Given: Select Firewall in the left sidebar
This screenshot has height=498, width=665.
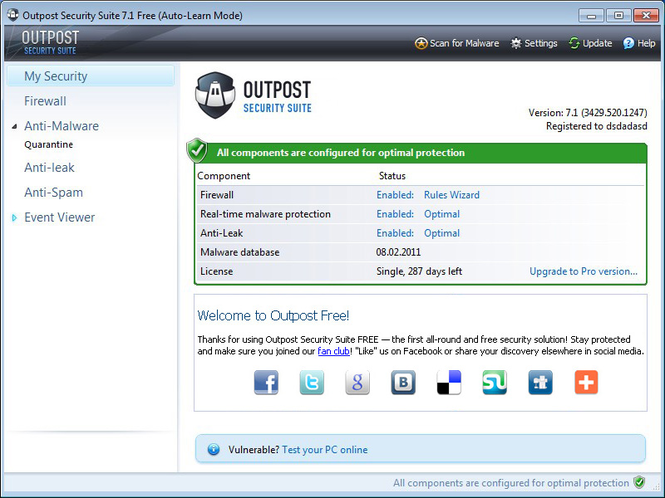Looking at the screenshot, I should 45,101.
